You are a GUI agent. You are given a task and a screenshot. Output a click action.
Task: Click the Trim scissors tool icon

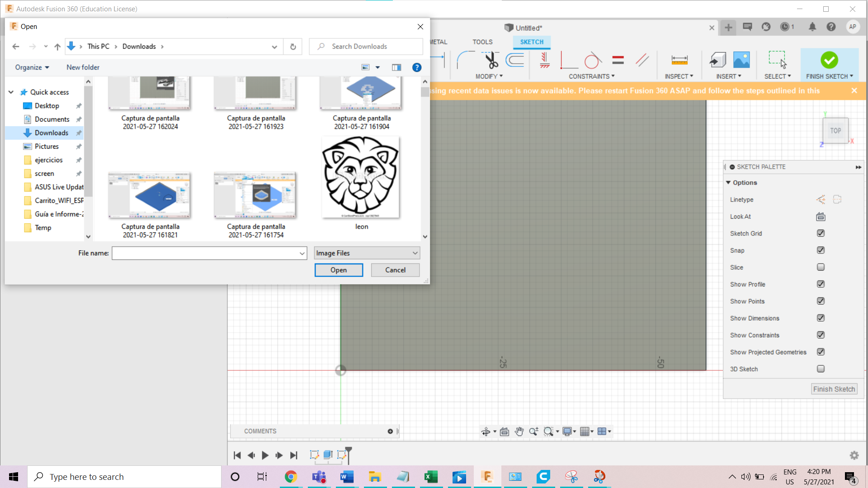(491, 60)
